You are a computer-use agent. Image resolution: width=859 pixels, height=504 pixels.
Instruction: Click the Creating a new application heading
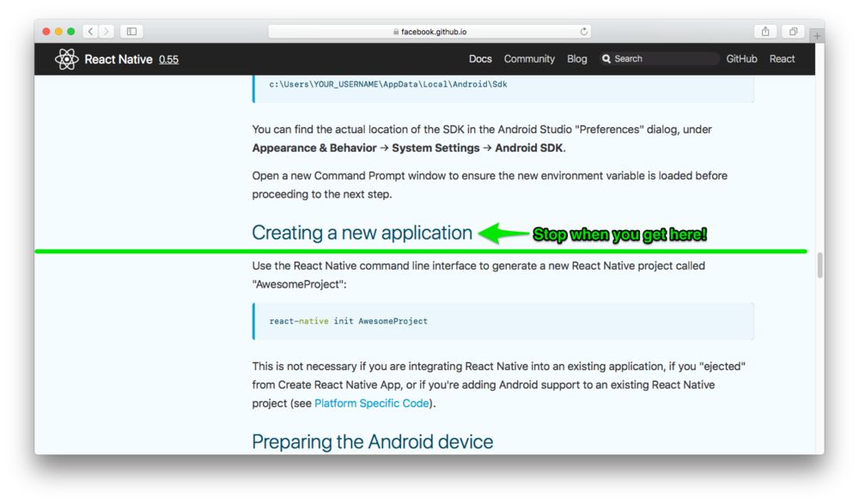[x=362, y=233]
